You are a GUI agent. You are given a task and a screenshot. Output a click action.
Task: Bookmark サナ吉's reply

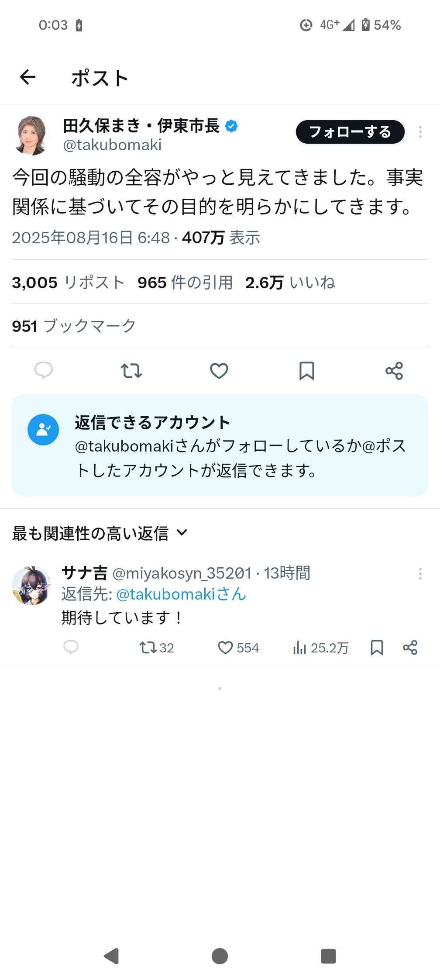(x=377, y=647)
